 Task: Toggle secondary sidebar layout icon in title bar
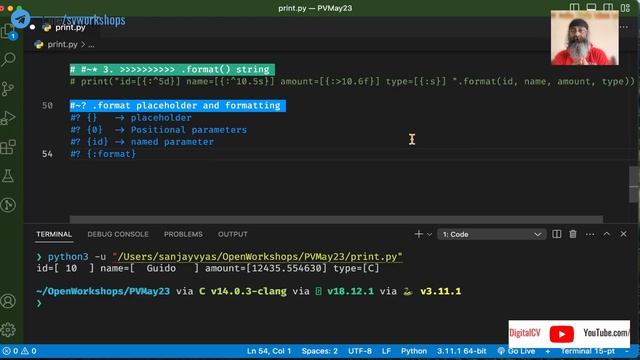[608, 7]
